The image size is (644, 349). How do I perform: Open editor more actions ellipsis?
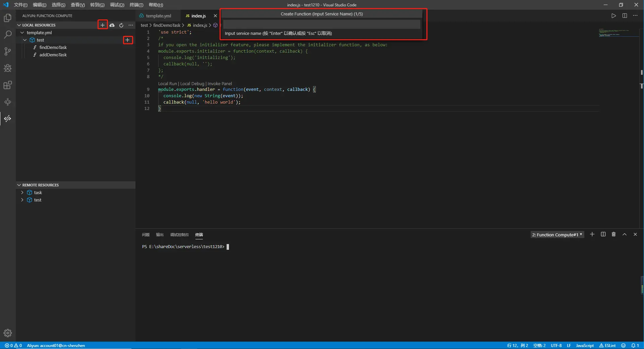click(635, 16)
